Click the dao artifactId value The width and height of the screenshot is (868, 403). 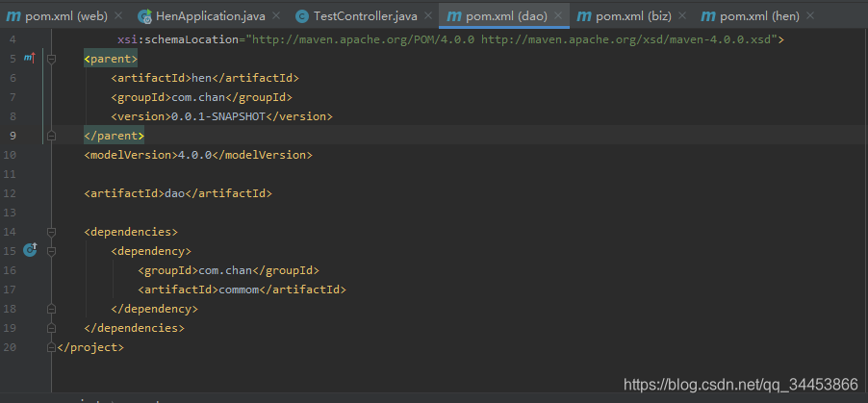[174, 193]
